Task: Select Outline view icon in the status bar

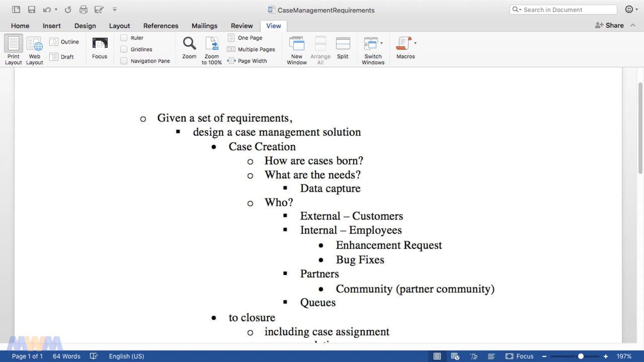Action: click(473, 356)
